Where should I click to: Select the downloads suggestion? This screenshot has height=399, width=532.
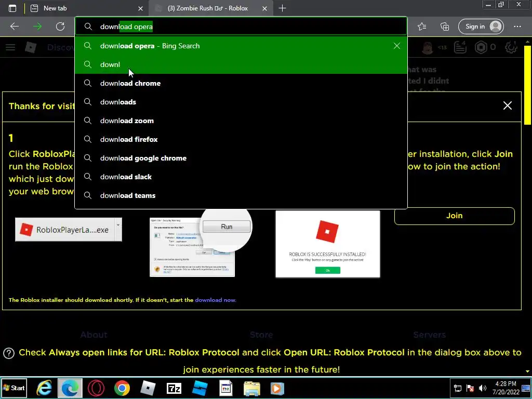click(x=241, y=102)
